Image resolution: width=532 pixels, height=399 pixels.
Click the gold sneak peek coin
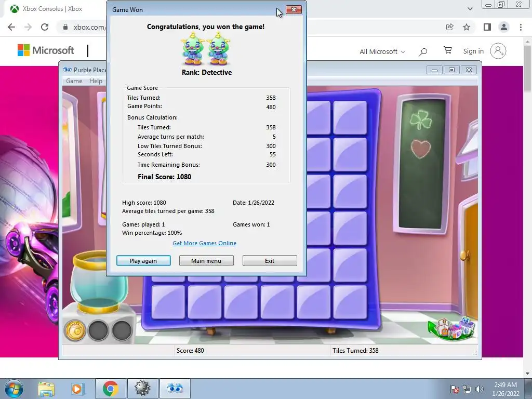tap(75, 330)
